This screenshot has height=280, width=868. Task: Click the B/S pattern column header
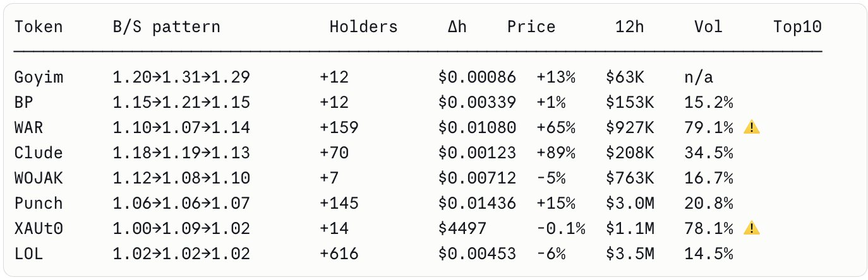coord(166,27)
